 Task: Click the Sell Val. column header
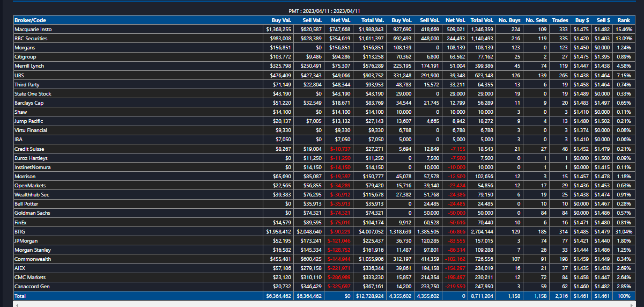pos(312,20)
